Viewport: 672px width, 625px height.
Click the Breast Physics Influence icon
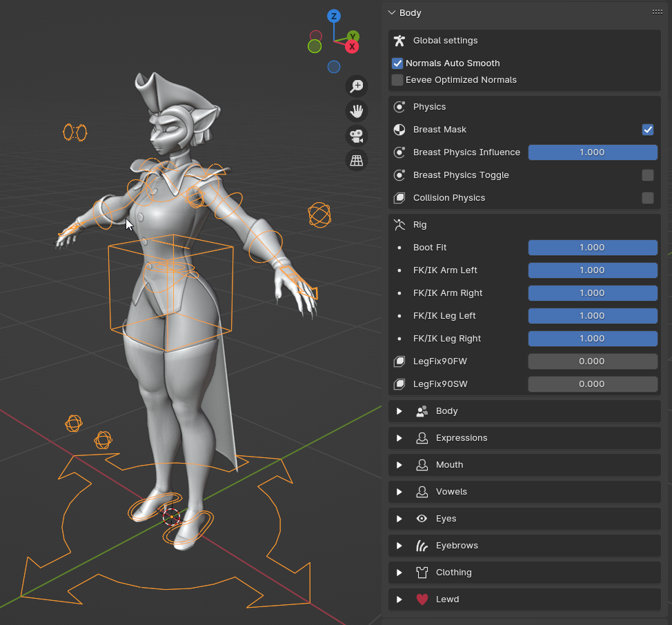[x=399, y=152]
